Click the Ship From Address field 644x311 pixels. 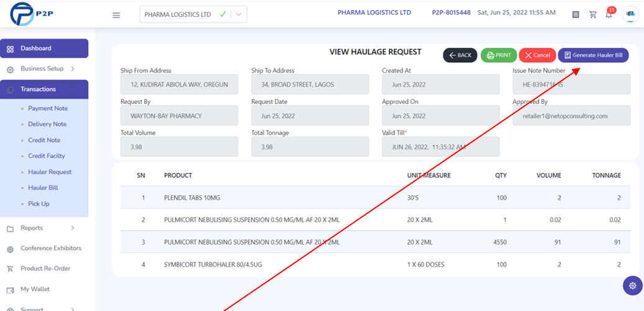coord(179,85)
